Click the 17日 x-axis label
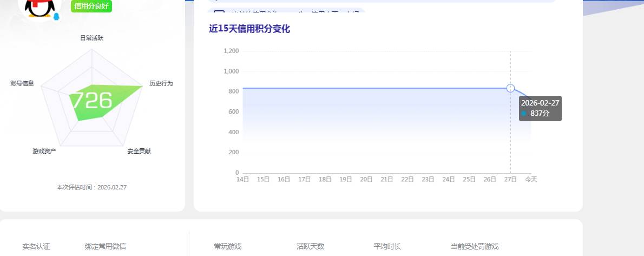The width and height of the screenshot is (644, 256). [304, 179]
